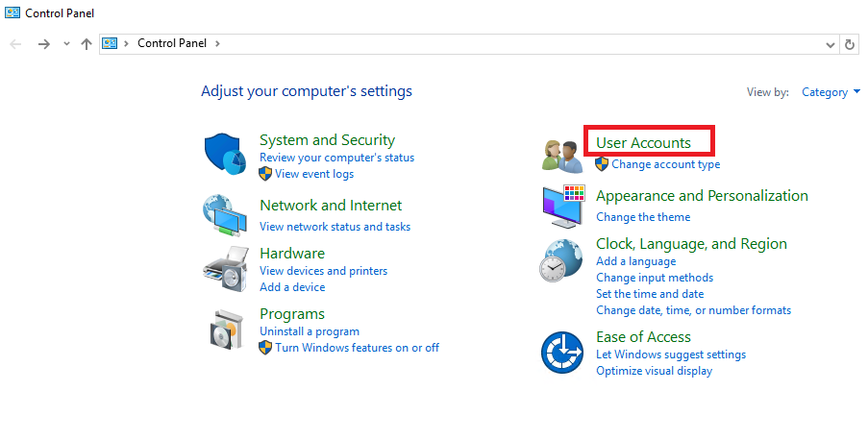Click the Ease of Access icon
This screenshot has width=868, height=440.
(562, 353)
